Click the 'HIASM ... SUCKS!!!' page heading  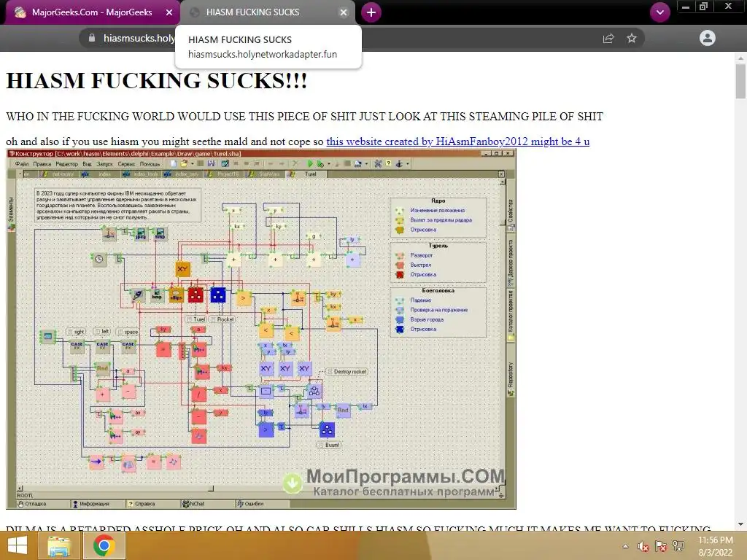pyautogui.click(x=157, y=80)
